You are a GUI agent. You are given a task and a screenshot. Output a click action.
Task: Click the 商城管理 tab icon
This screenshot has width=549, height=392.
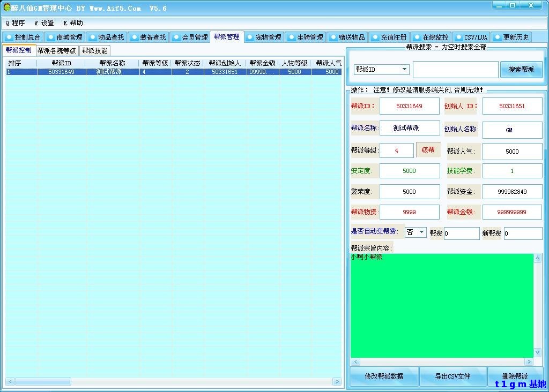click(x=50, y=37)
